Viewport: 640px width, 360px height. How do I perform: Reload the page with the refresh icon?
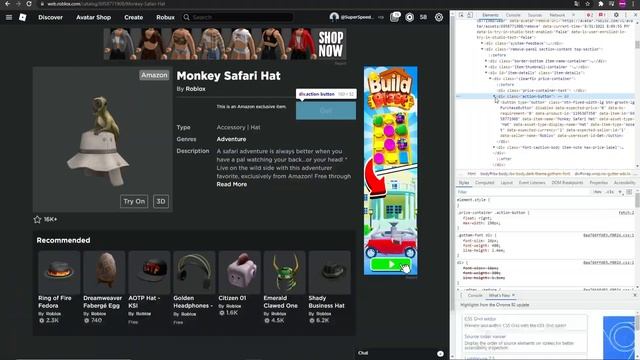point(29,4)
